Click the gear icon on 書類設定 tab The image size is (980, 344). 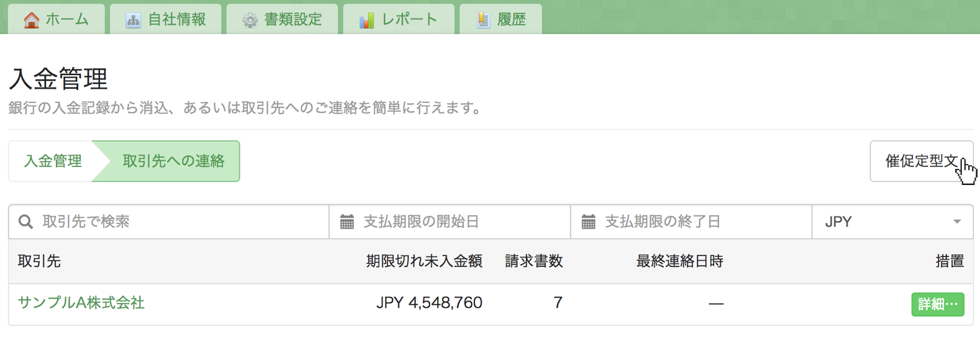coord(250,20)
